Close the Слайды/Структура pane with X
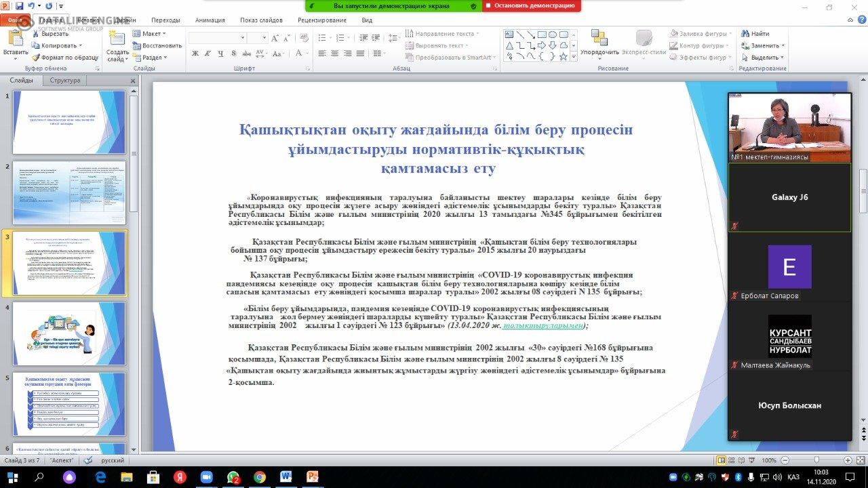The width and height of the screenshot is (868, 488). (132, 81)
